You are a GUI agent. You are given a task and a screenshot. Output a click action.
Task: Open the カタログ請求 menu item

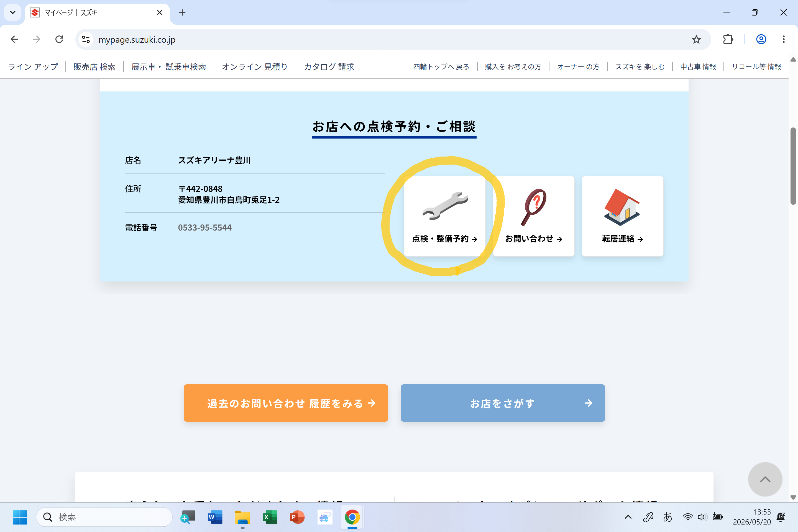[329, 66]
